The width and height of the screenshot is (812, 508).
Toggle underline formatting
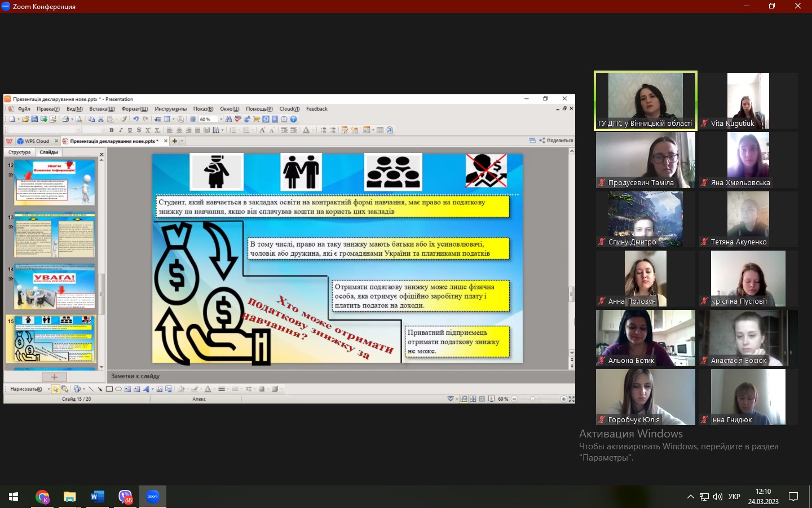point(130,130)
